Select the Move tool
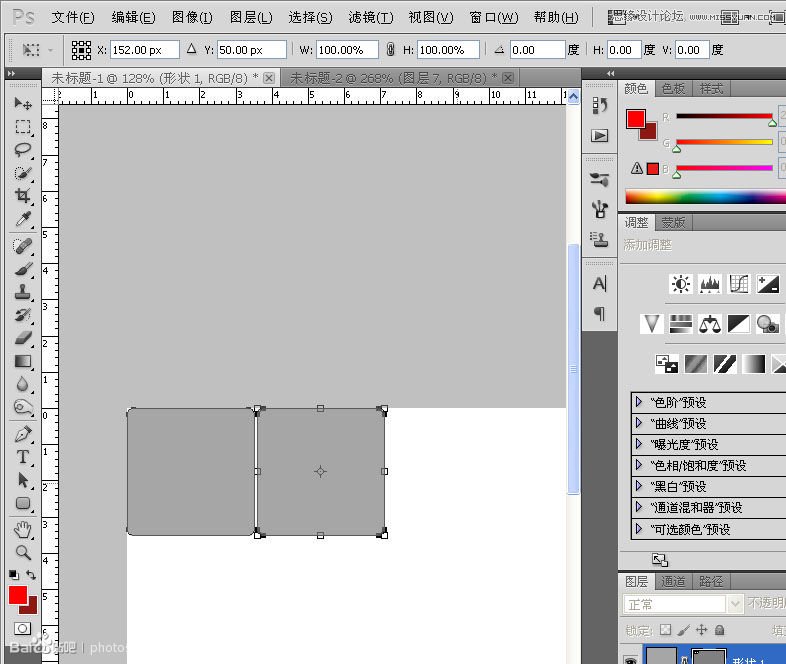 [22, 104]
